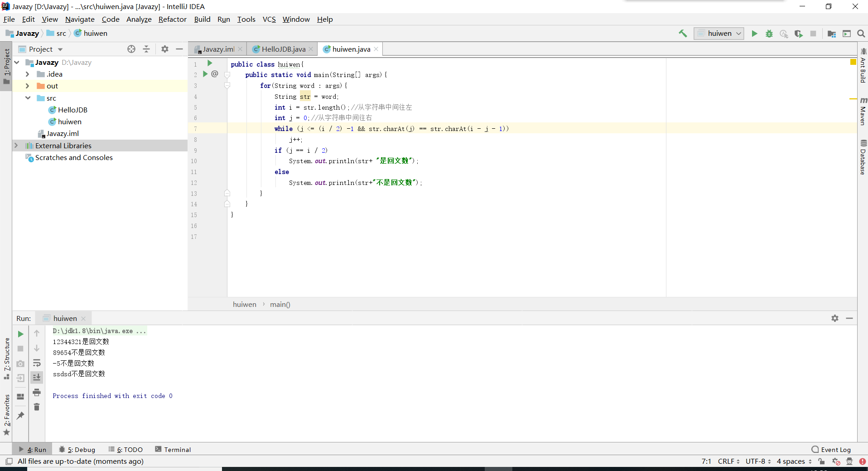The image size is (868, 471).
Task: Open the Refactor menu
Action: (x=172, y=19)
